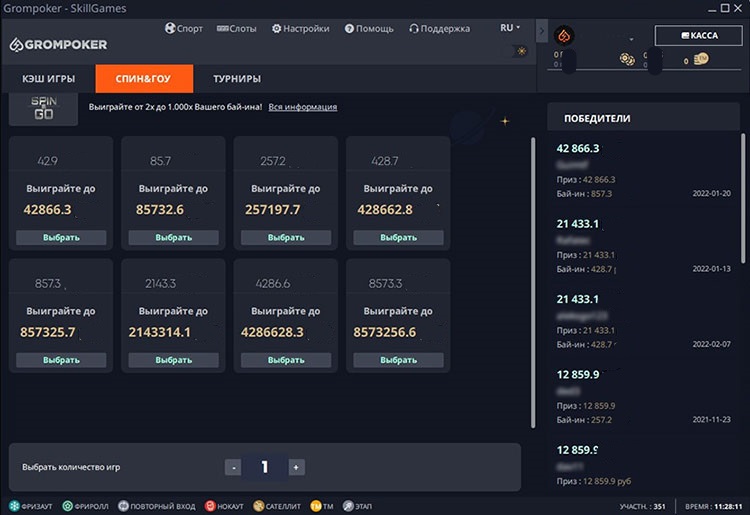Screen dimensions: 750x515
Task: Click the chips balance icon
Action: [627, 59]
